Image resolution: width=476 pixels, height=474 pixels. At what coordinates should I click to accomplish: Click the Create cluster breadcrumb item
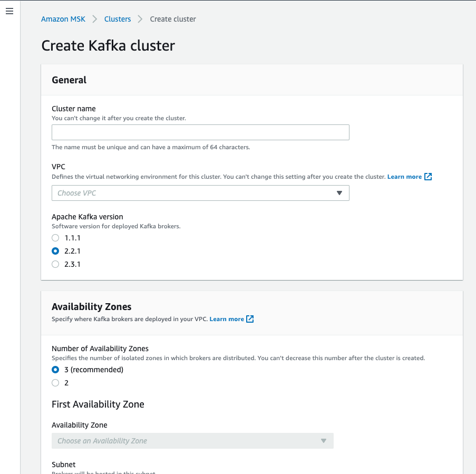click(x=172, y=18)
